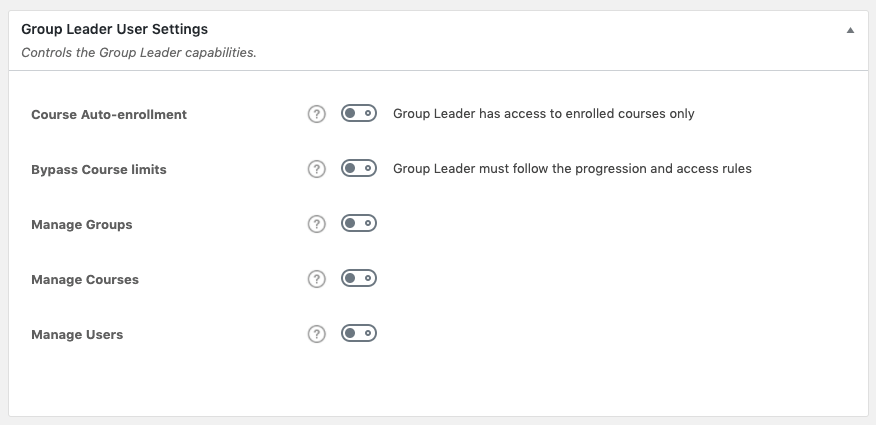This screenshot has height=425, width=876.
Task: Click the Course Auto-enrollment label
Action: click(x=109, y=114)
